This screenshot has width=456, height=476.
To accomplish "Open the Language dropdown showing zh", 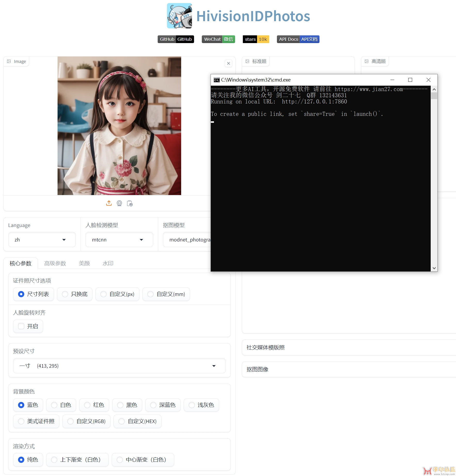I will pyautogui.click(x=42, y=240).
